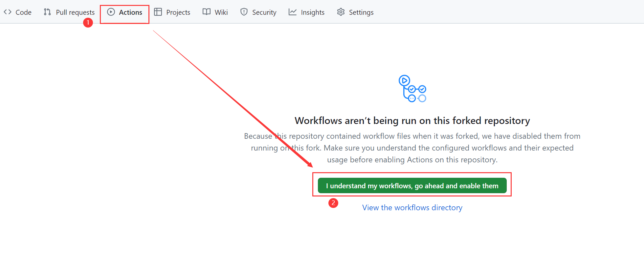Open the Code tab
644x266 pixels.
click(x=18, y=12)
